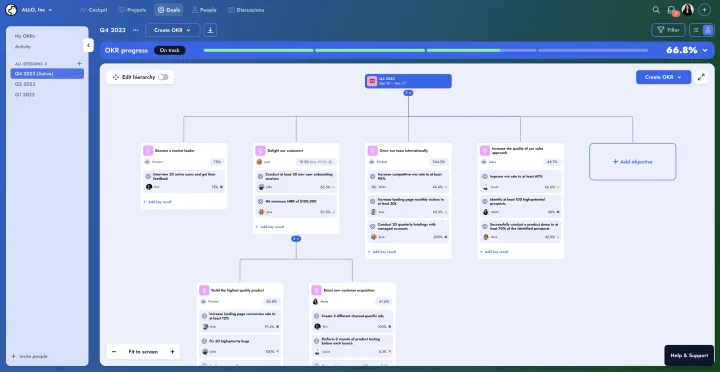The image size is (720, 372).
Task: Toggle the Edit hierarchy switch
Action: pyautogui.click(x=163, y=77)
